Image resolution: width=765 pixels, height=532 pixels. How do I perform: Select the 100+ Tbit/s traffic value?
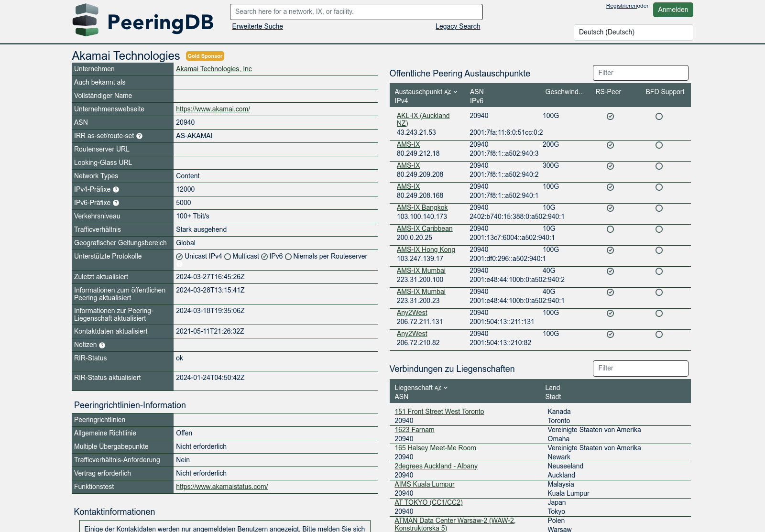(193, 216)
